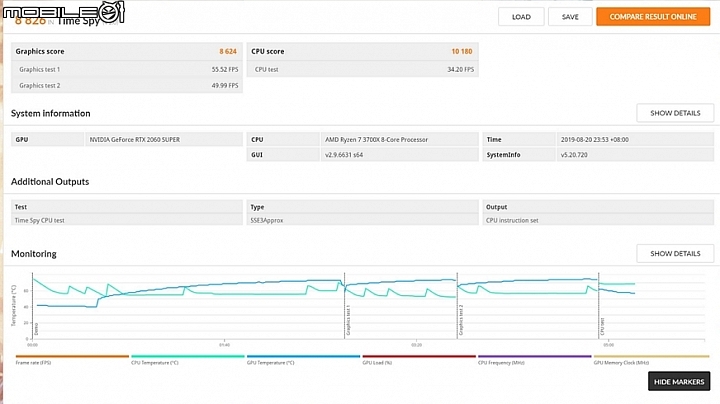
Task: Click the SAVE button
Action: tap(570, 17)
